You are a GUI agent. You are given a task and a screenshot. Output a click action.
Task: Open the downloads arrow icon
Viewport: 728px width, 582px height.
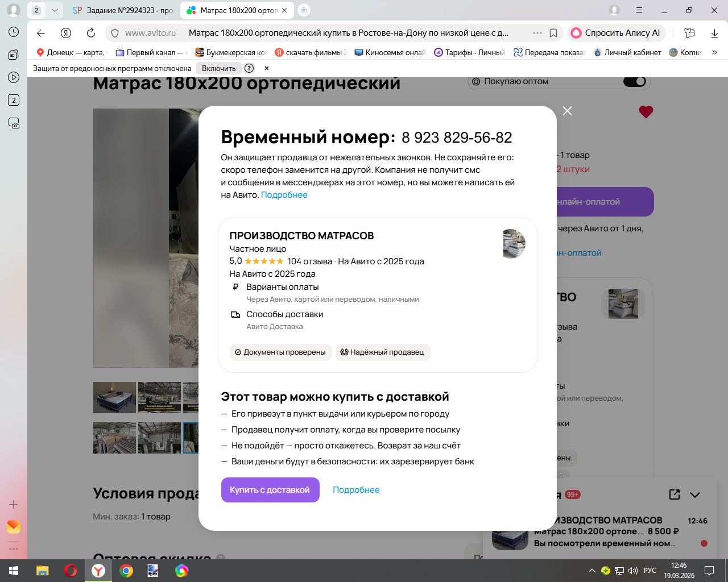(714, 33)
